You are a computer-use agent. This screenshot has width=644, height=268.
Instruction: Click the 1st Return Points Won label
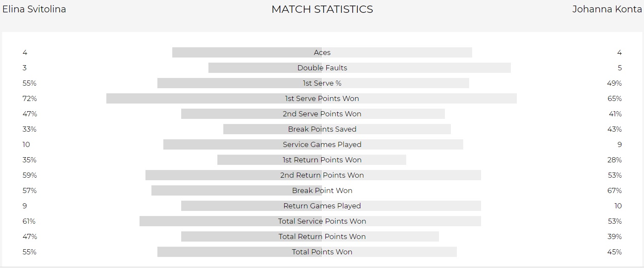[322, 160]
